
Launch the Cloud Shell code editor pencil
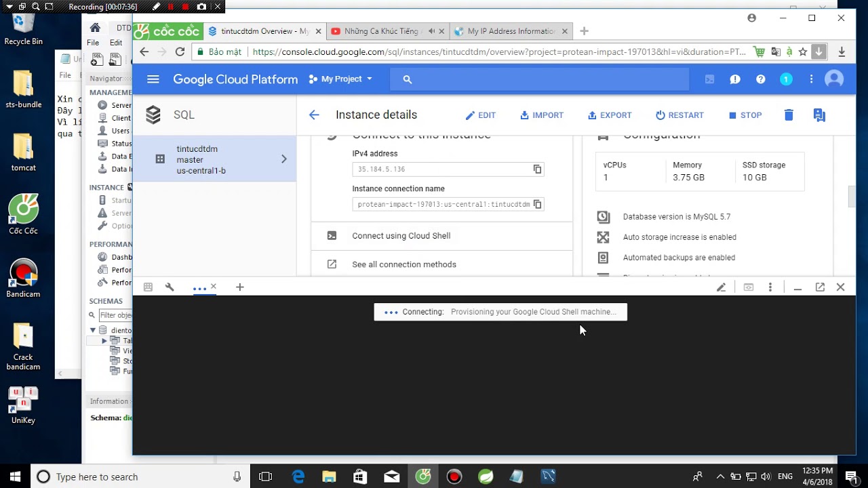coord(721,287)
